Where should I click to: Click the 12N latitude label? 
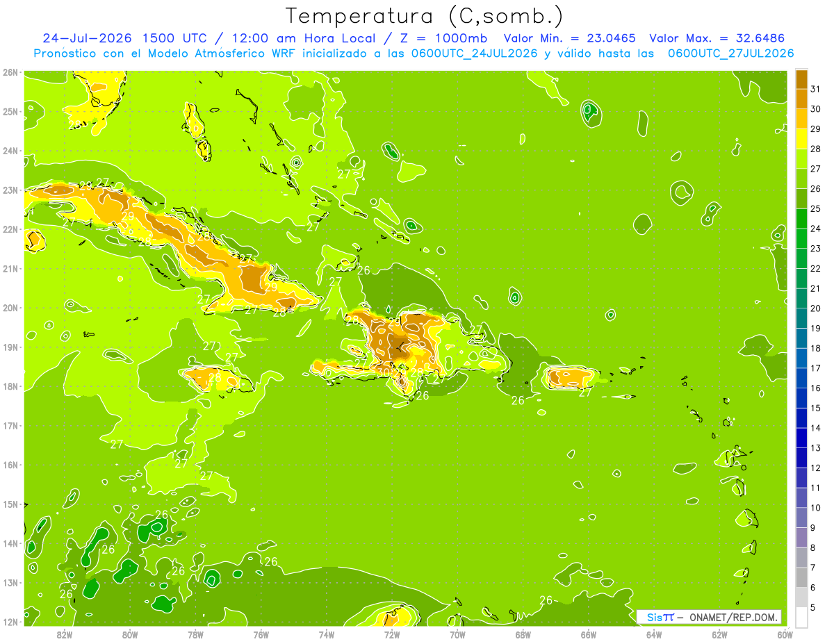pyautogui.click(x=10, y=622)
